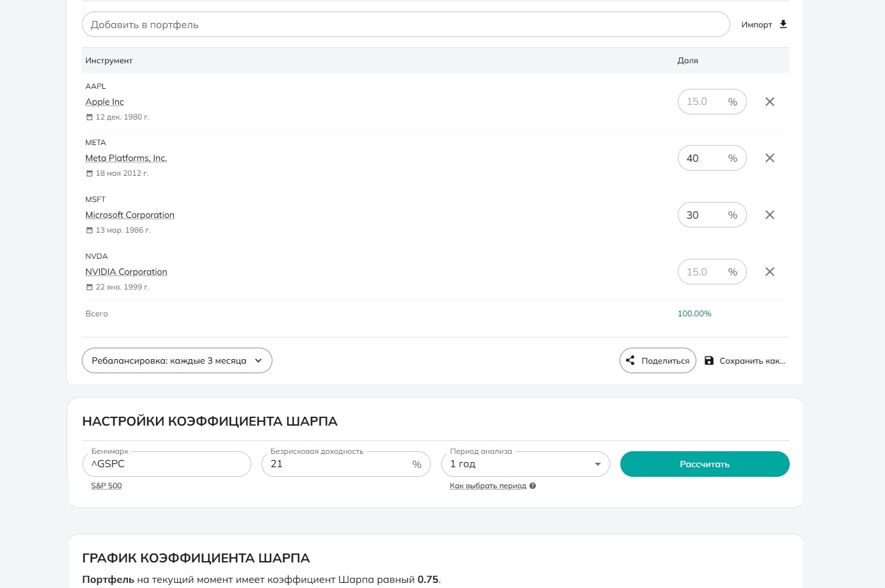Focus the Добавить в портфель search field

[406, 24]
